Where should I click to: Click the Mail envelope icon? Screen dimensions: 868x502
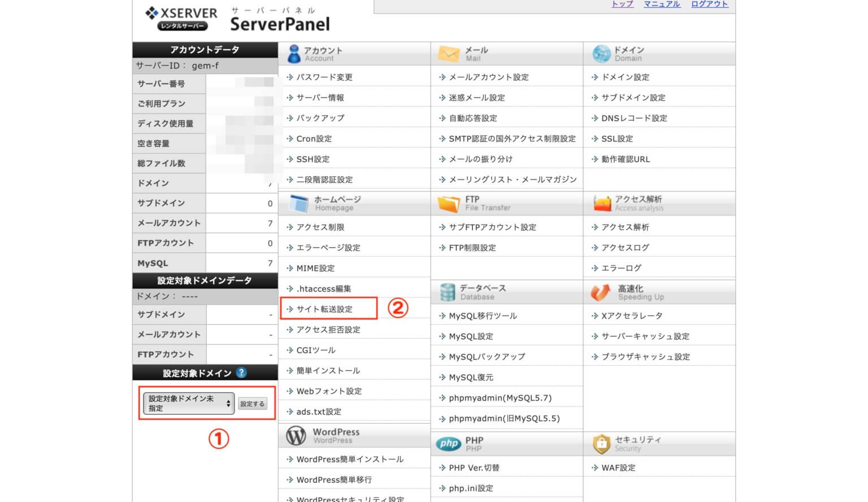(x=449, y=54)
